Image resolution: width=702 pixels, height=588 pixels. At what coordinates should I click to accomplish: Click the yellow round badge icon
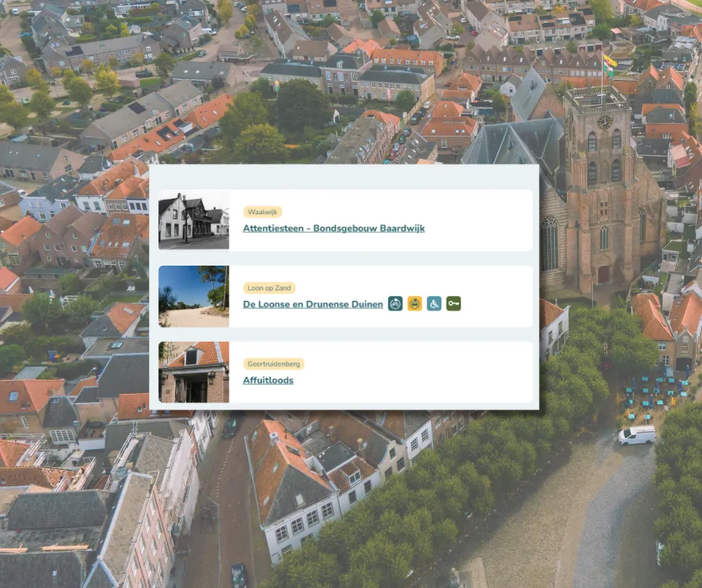(414, 304)
